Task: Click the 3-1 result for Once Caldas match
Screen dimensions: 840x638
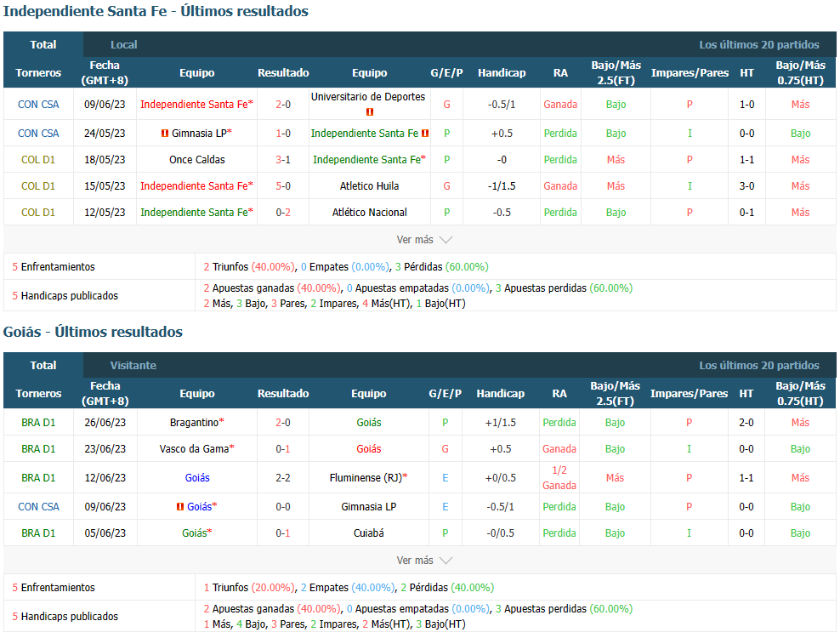Action: (x=283, y=160)
